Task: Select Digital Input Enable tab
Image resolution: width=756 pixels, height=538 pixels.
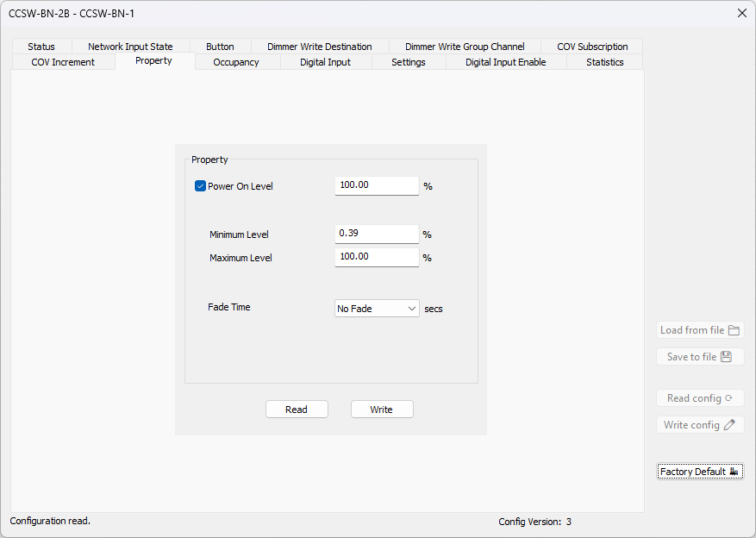Action: (506, 62)
